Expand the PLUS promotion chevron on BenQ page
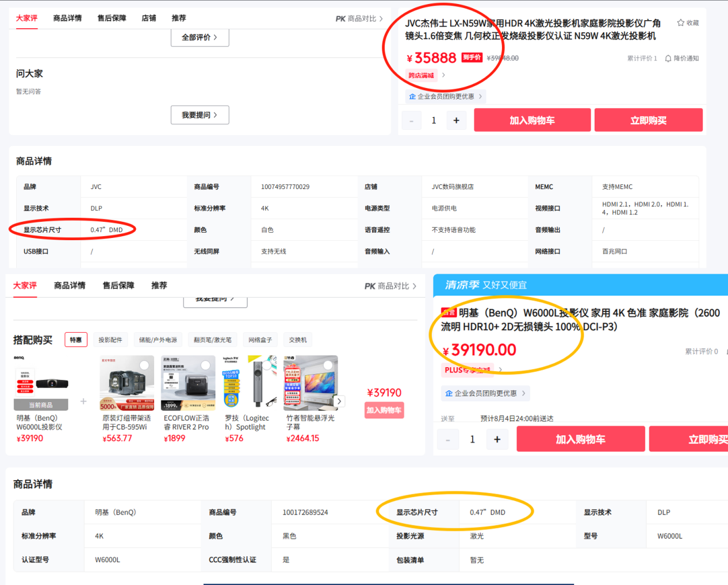728x585 pixels. point(500,370)
